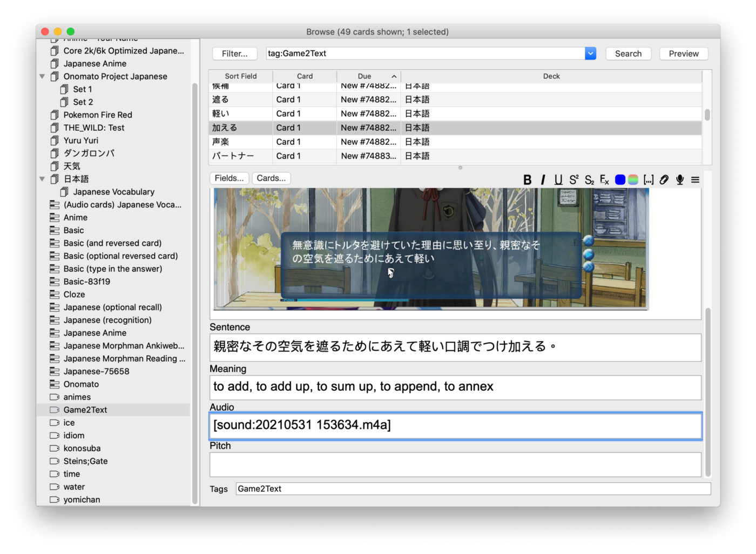Select the Game2Text tag
This screenshot has width=756, height=554.
click(85, 410)
